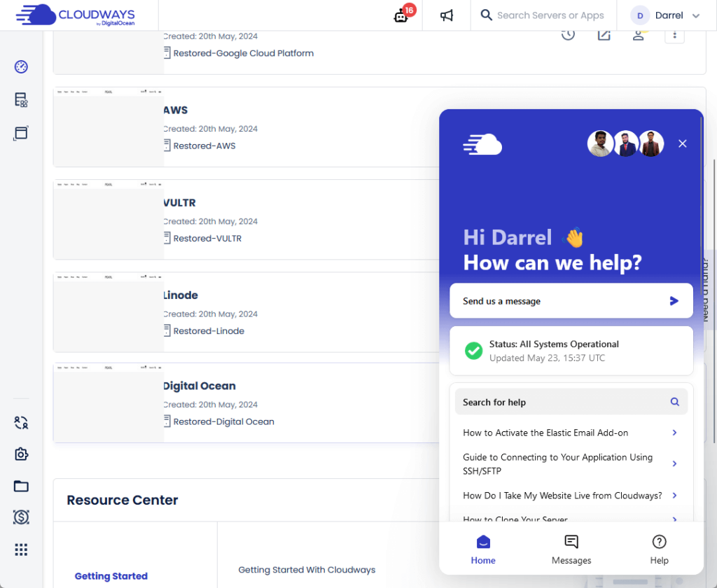Expand chevron beside SSH/SFTP guide
The width and height of the screenshot is (717, 588).
[x=674, y=463]
